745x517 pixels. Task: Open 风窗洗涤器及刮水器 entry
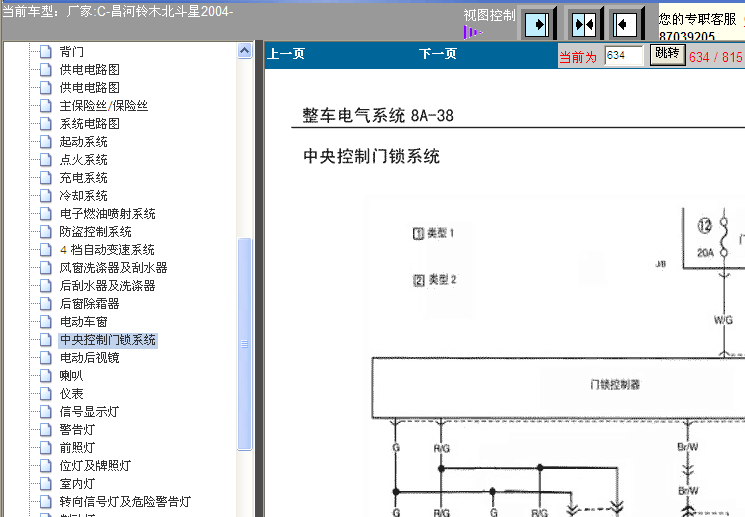click(x=114, y=268)
